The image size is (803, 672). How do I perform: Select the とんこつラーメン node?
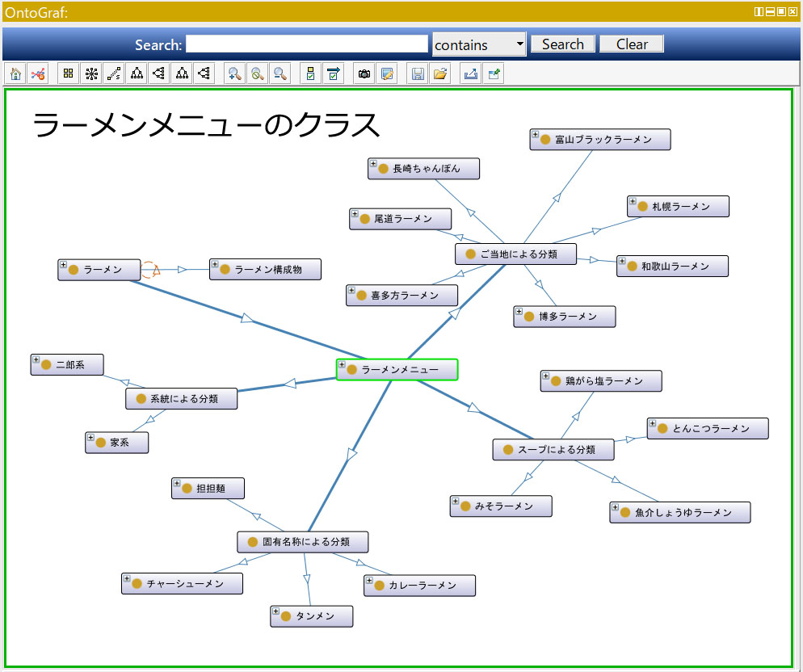pos(708,429)
